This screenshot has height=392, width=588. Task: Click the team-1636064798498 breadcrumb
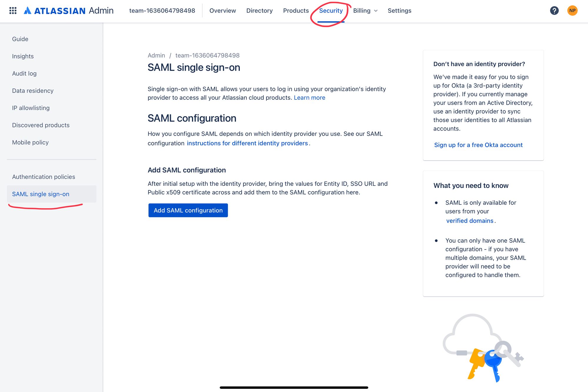tap(207, 55)
